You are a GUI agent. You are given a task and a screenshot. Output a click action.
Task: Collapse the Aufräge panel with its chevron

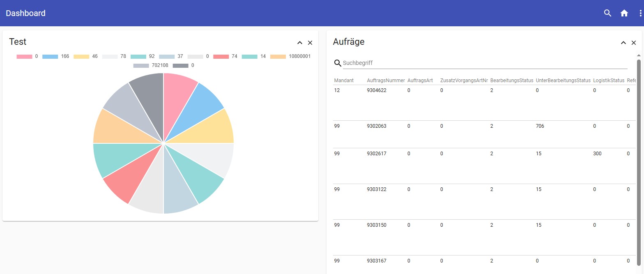623,43
